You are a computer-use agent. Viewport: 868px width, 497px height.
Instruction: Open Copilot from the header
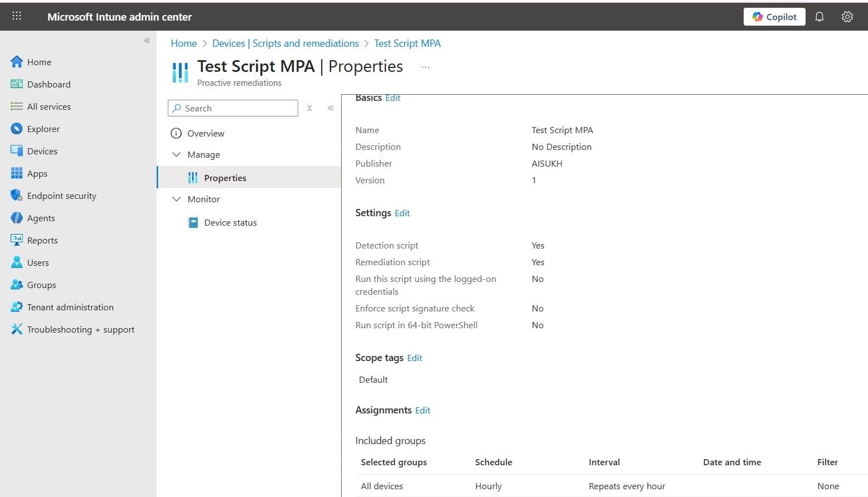click(774, 17)
